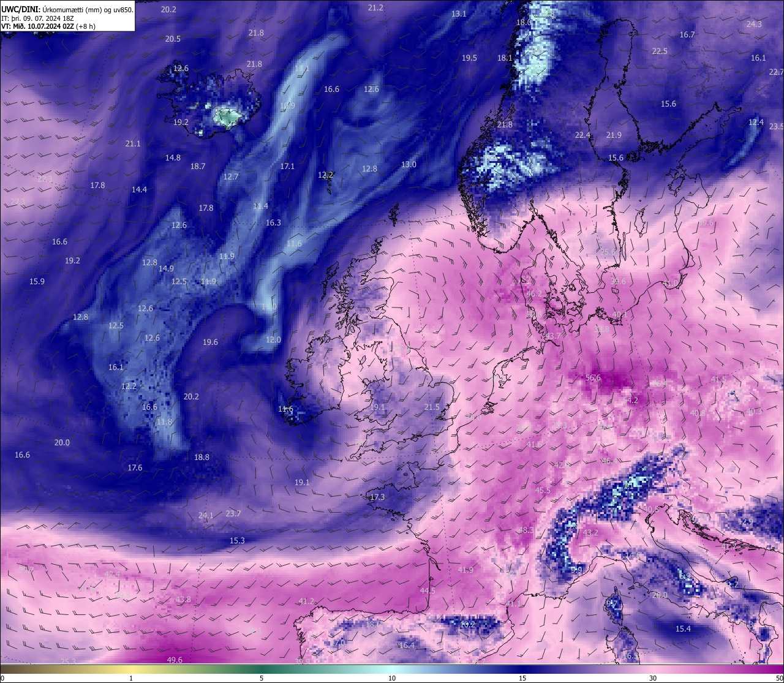The image size is (784, 683).
Task: Click the map value 21.1
Action: pos(133,143)
